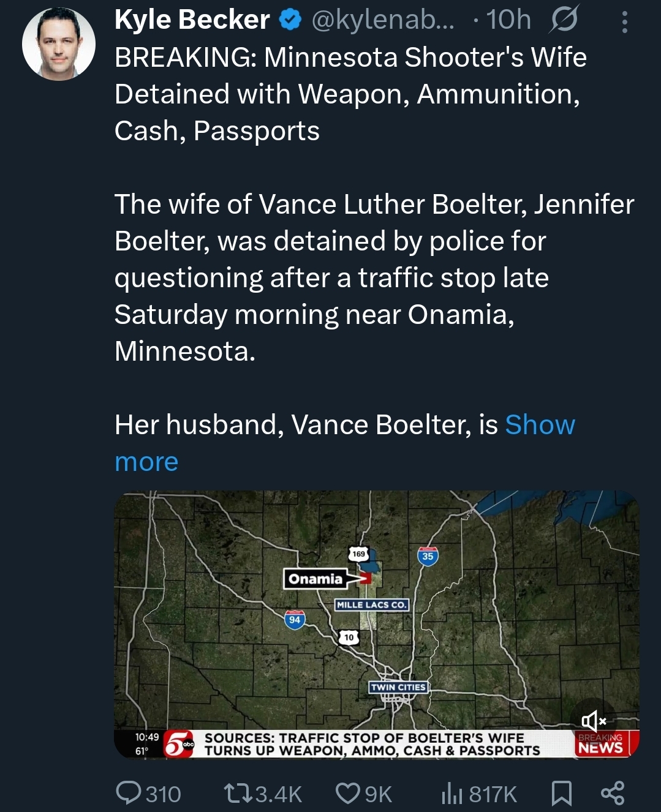Tap the 3.4K repost count
The image size is (661, 812).
click(x=279, y=794)
